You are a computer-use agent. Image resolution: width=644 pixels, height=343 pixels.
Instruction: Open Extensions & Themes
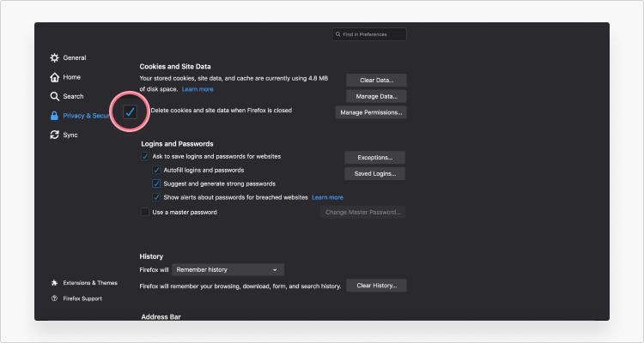84,283
